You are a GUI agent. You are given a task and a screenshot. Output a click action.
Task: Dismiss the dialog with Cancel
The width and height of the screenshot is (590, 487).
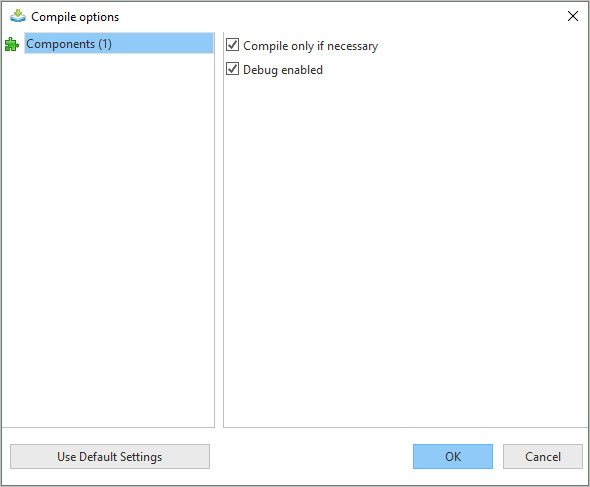click(543, 457)
